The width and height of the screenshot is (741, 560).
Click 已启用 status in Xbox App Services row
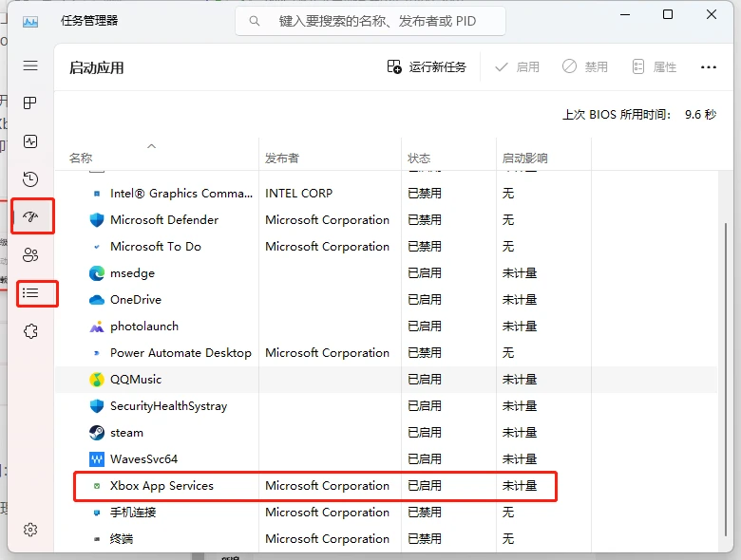coord(425,486)
